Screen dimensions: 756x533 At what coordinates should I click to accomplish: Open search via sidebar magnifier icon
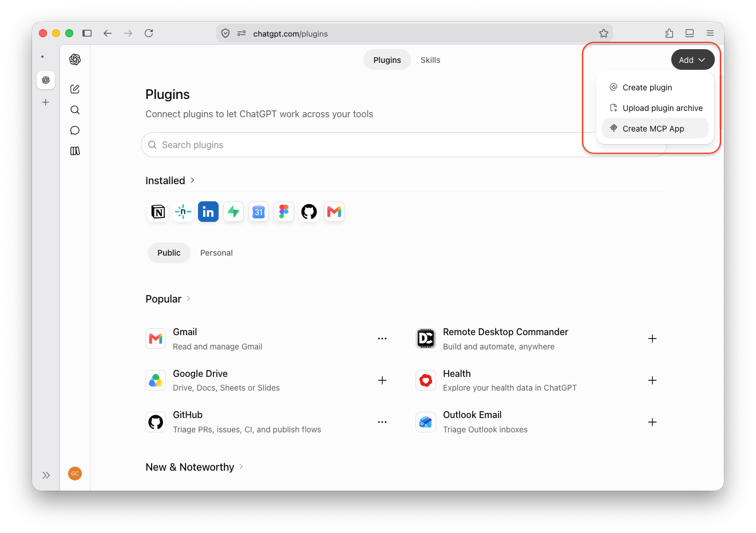pos(75,110)
